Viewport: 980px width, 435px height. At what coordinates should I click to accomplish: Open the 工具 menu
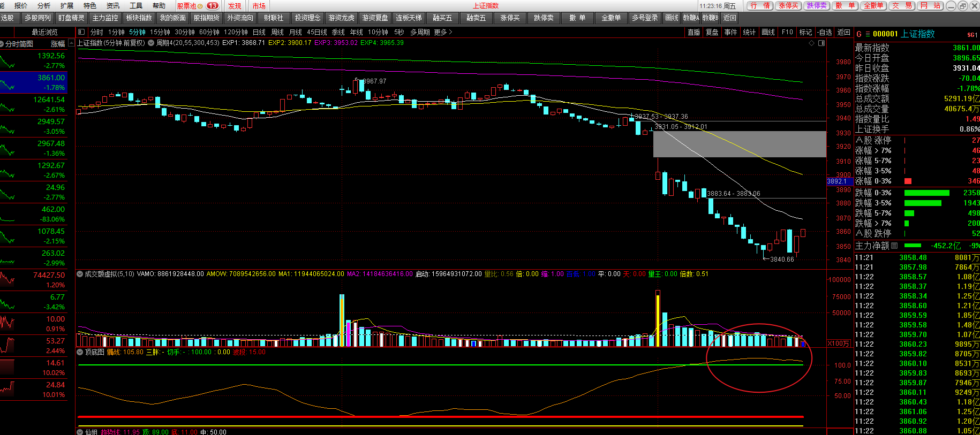tap(136, 6)
